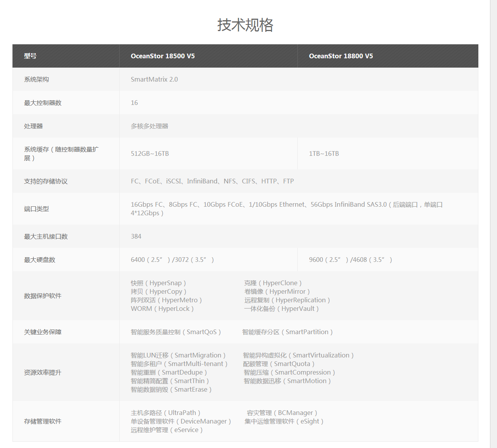Click 智能多租户 (SmartMulti-tenant) entry

[179, 364]
